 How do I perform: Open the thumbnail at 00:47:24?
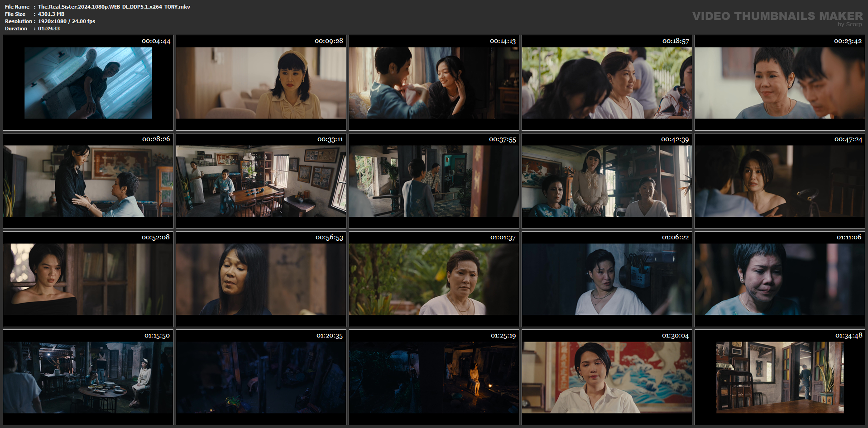click(x=780, y=181)
